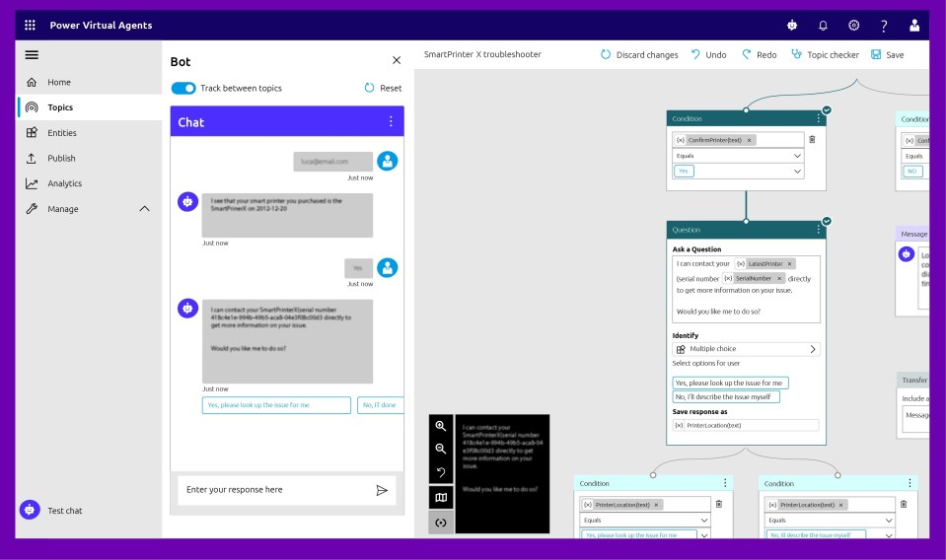Open the notifications bell
This screenshot has width=946, height=560.
[823, 25]
